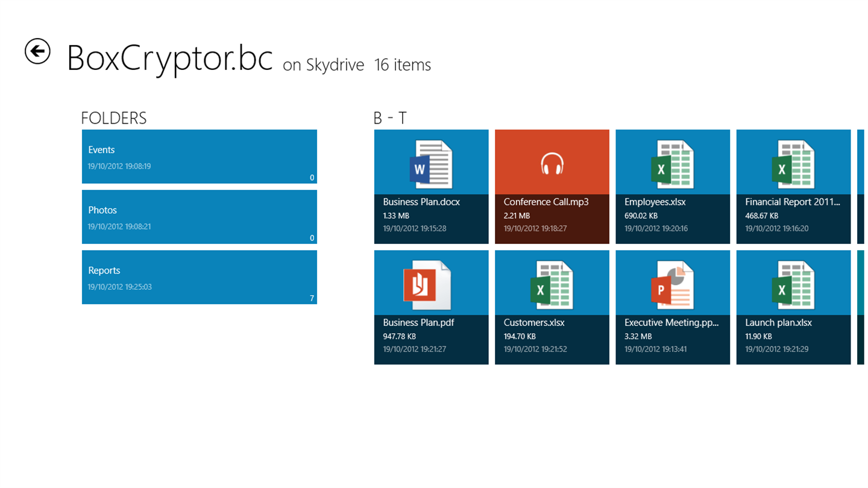
Task: Click the date 19/10/2012 19:08:19
Action: point(119,166)
